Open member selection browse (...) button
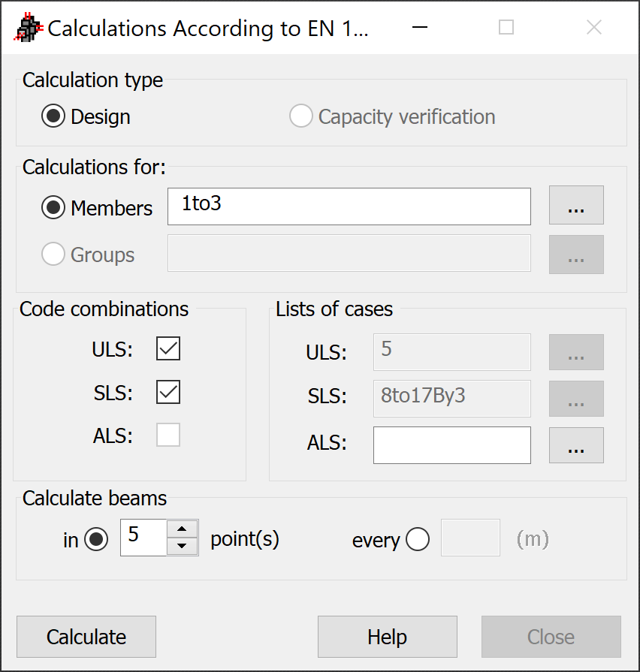Screen dimensions: 640x672 [576, 207]
